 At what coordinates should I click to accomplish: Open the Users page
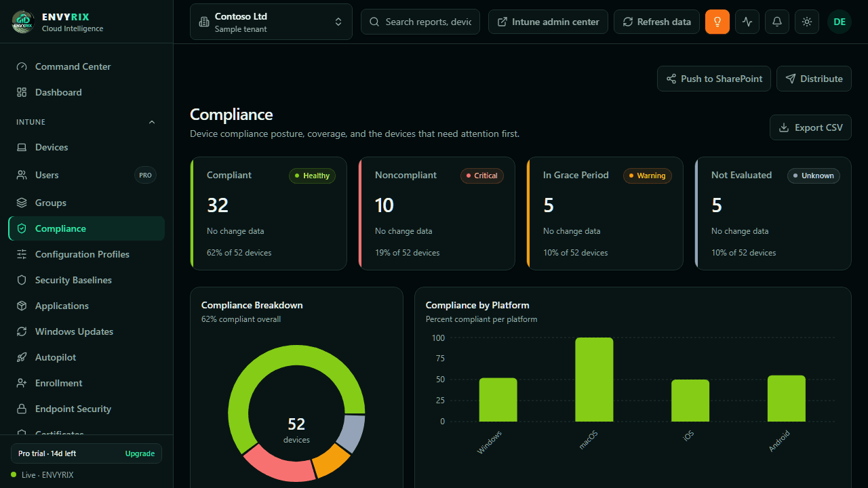86,175
